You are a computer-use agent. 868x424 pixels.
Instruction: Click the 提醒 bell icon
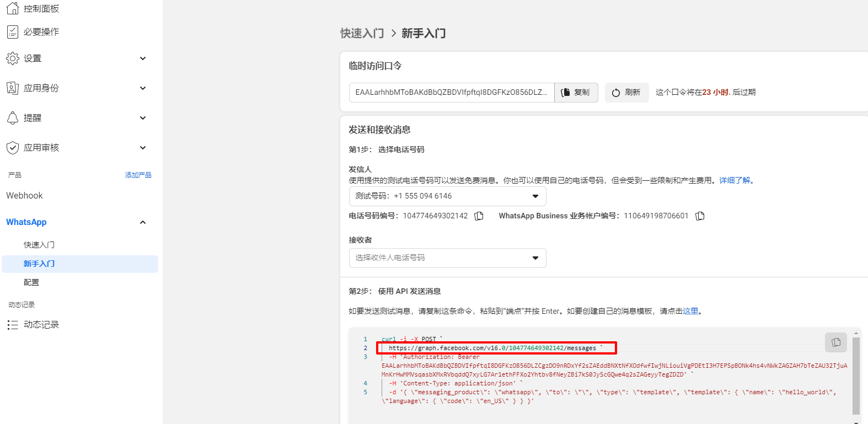click(x=12, y=118)
